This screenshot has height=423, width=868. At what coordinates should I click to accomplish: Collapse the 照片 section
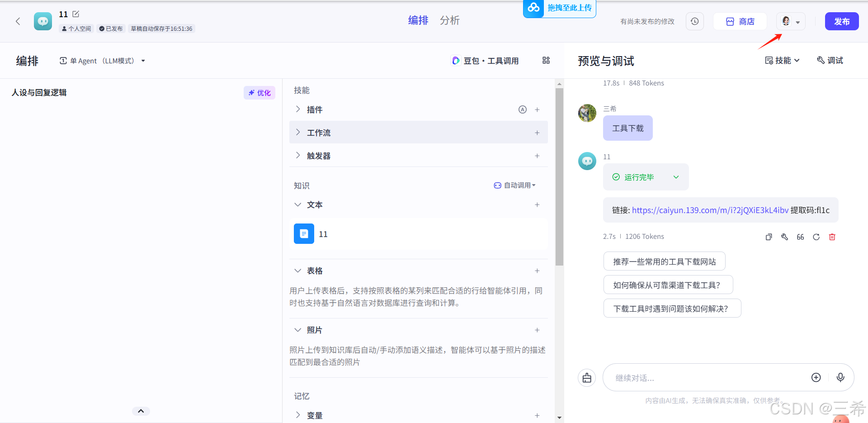point(298,330)
